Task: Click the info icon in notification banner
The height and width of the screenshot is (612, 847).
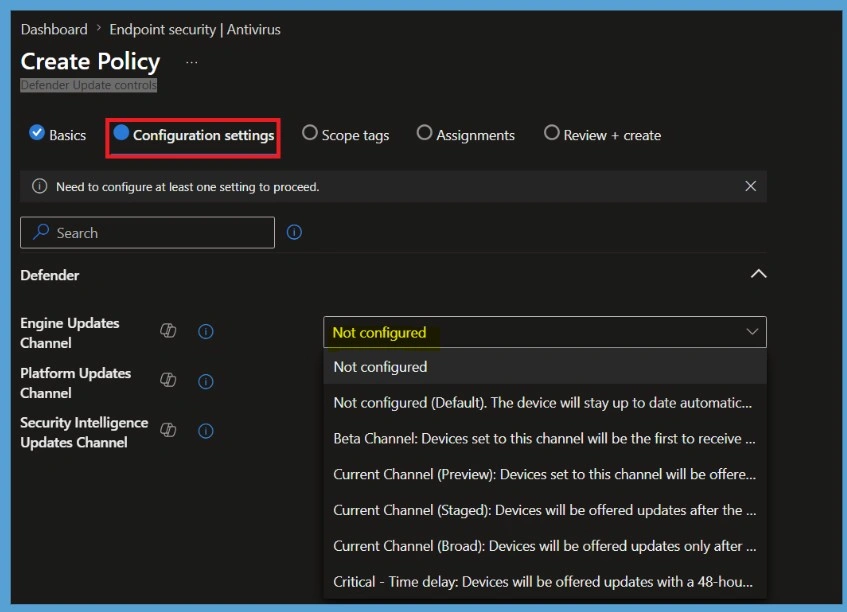Action: point(39,186)
